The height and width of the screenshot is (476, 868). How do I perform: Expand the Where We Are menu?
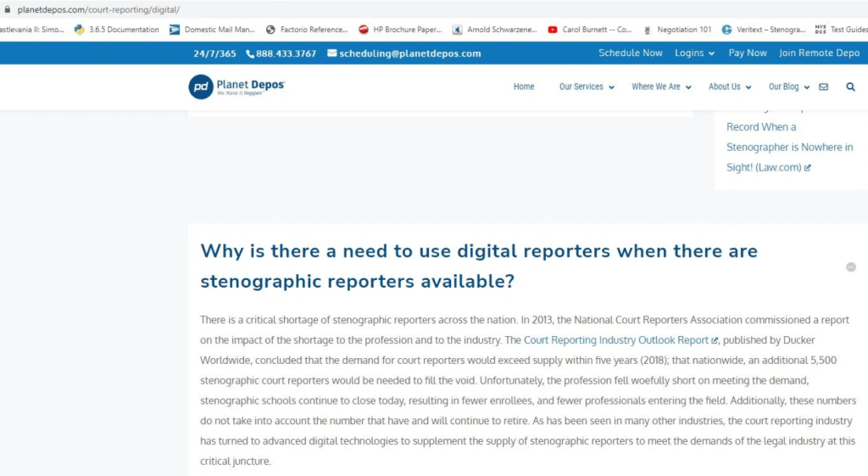coord(660,87)
